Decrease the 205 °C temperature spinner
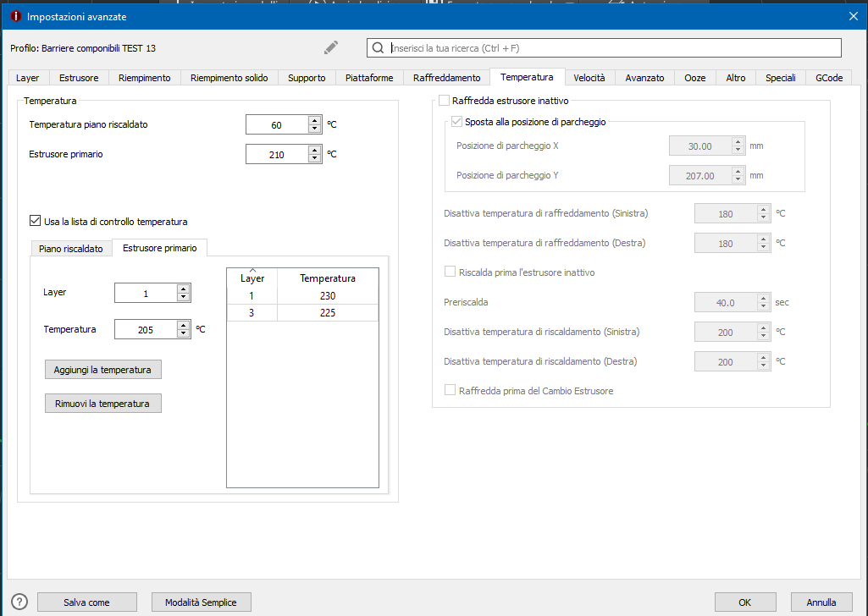 [183, 334]
